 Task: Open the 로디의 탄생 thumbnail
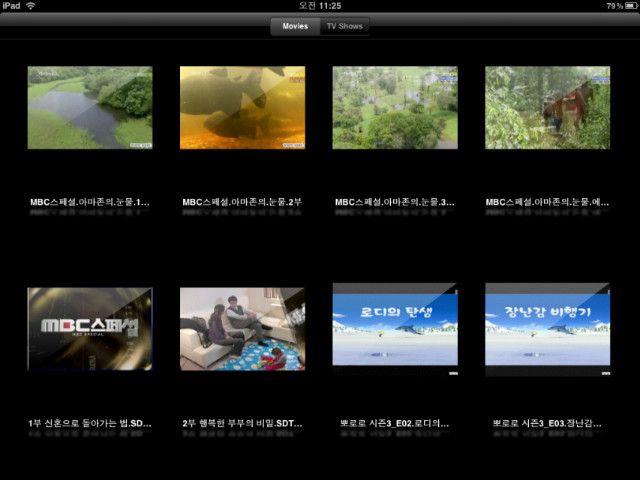click(395, 329)
